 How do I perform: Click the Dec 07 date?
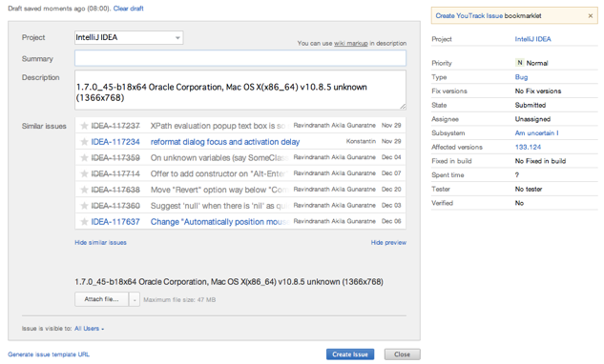(x=391, y=173)
